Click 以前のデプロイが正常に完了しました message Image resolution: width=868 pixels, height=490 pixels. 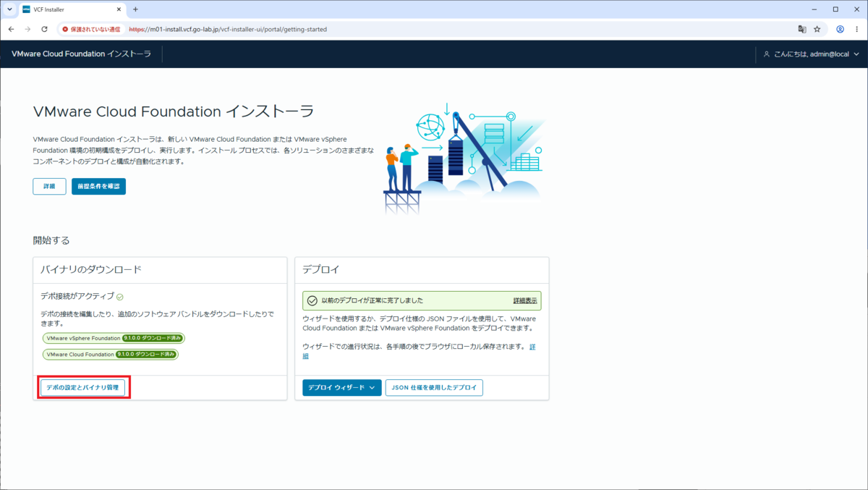coord(373,300)
